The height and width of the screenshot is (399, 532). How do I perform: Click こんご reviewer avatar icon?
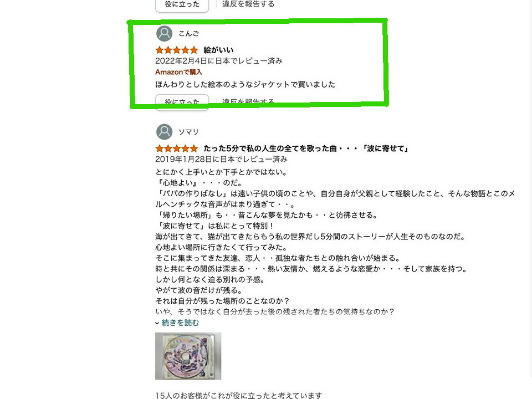click(164, 34)
